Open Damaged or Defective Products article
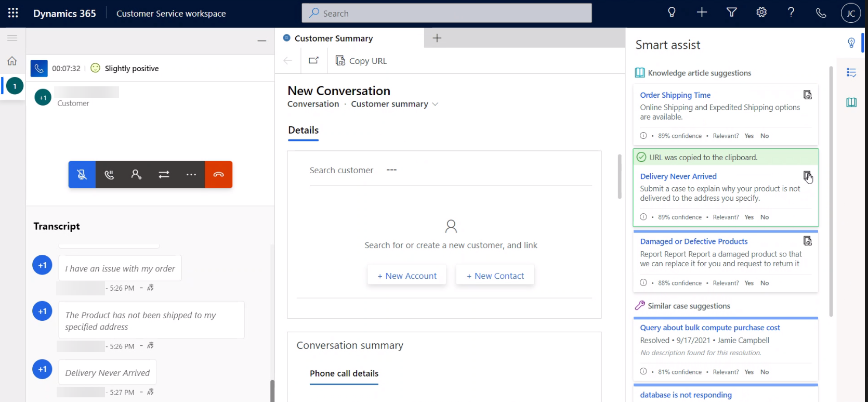This screenshot has width=868, height=402. [x=694, y=241]
